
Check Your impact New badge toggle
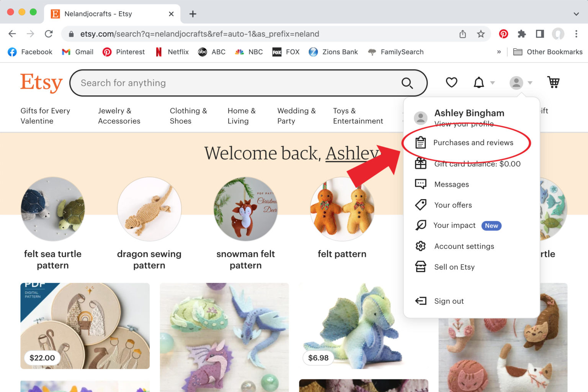(x=491, y=225)
